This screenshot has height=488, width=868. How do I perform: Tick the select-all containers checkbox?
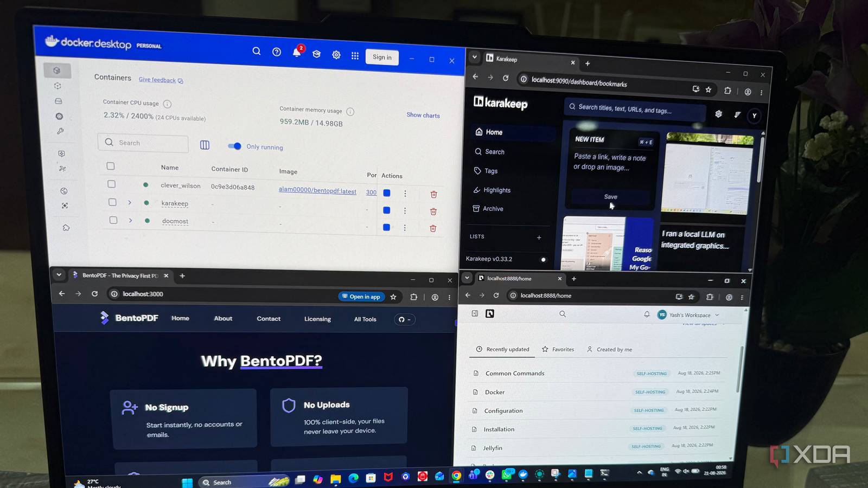111,166
